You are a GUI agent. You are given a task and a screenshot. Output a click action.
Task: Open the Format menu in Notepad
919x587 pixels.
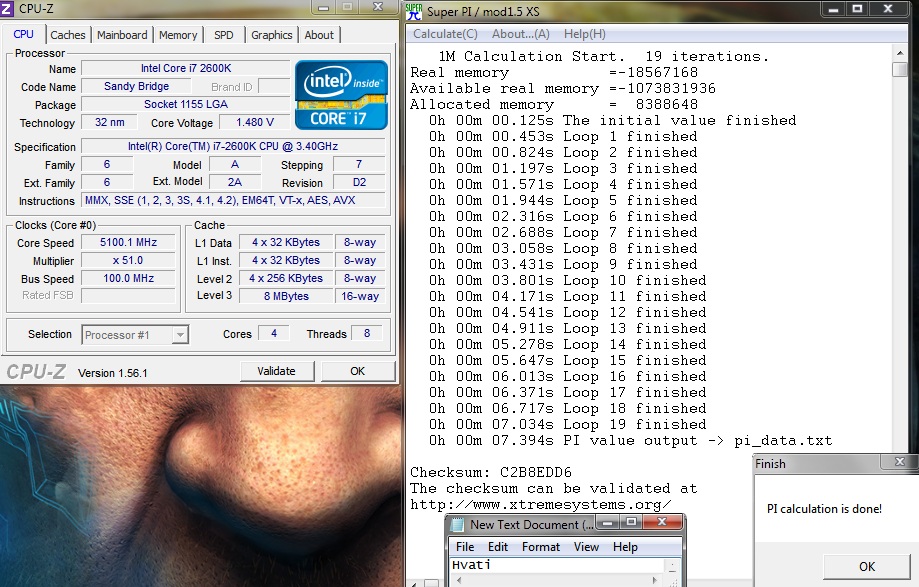[x=540, y=547]
